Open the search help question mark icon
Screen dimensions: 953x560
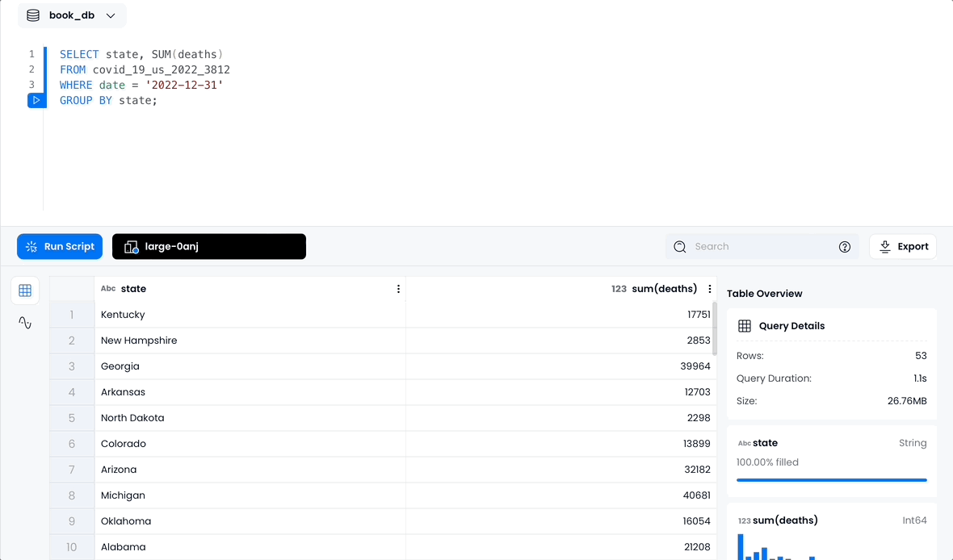(844, 247)
